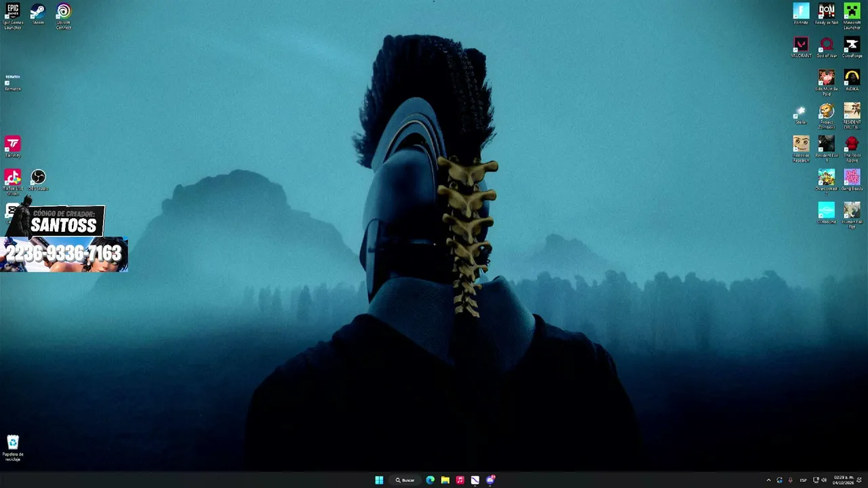The width and height of the screenshot is (868, 488).
Task: Select the Stellar desktop shortcut
Action: (801, 115)
